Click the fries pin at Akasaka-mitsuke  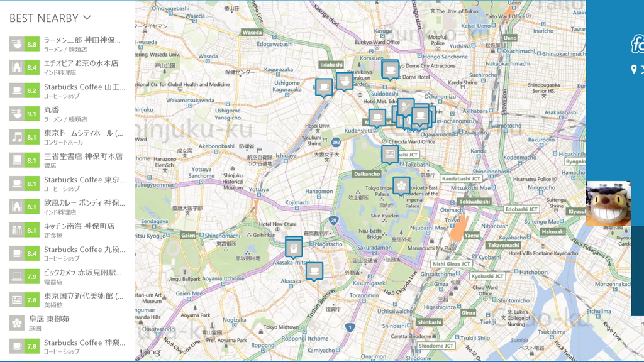pos(293,247)
